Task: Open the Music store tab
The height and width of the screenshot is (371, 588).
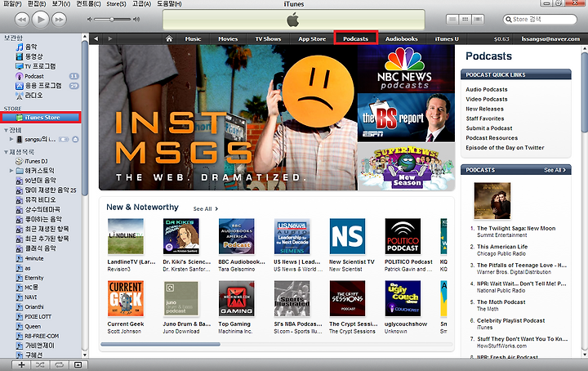Action: (x=193, y=38)
